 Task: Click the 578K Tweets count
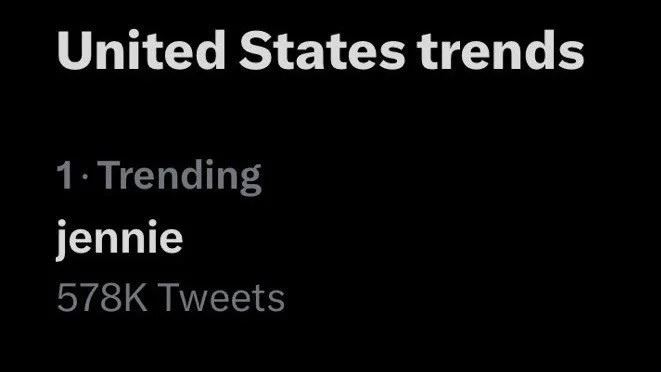171,298
